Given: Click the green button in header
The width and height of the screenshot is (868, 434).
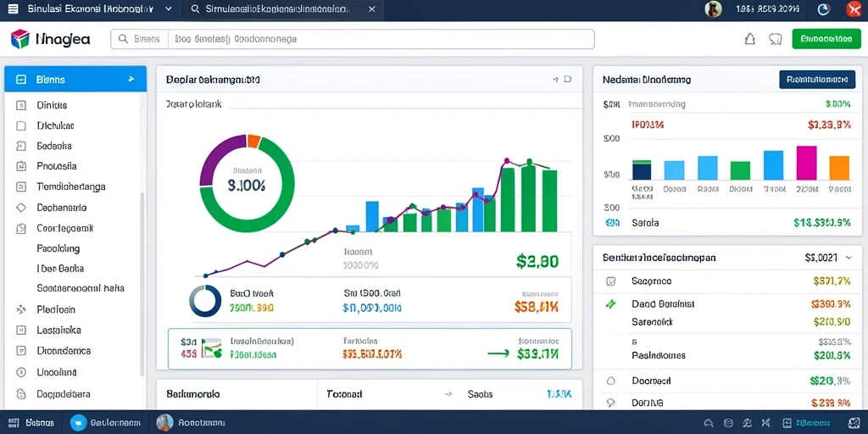Looking at the screenshot, I should point(826,39).
